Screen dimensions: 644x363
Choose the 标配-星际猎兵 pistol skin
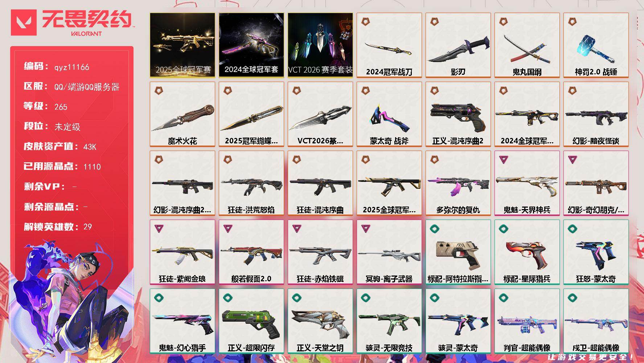click(527, 252)
